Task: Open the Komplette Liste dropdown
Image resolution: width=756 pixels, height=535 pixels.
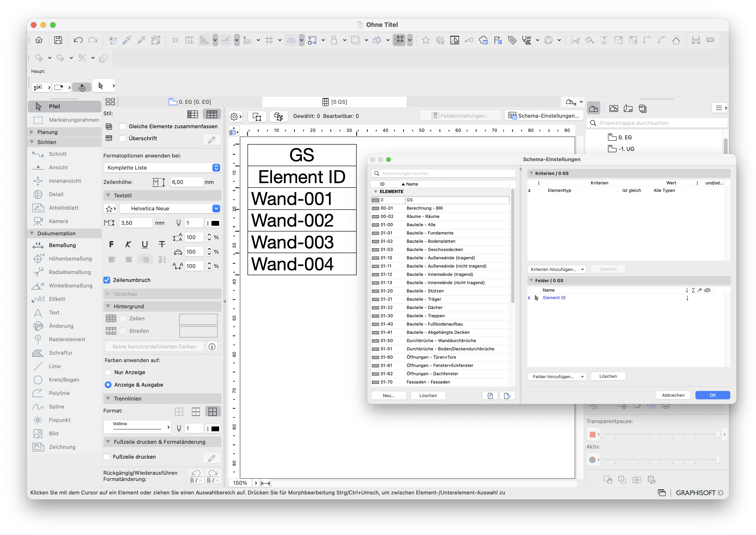Action: click(162, 168)
